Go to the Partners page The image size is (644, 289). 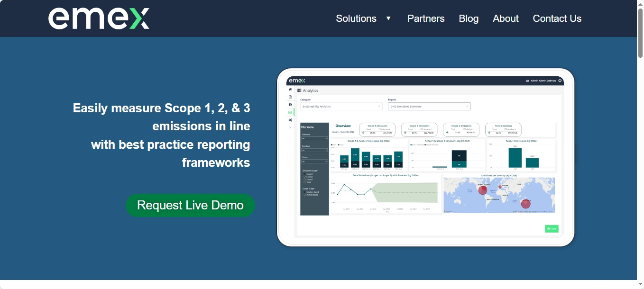[x=426, y=18]
